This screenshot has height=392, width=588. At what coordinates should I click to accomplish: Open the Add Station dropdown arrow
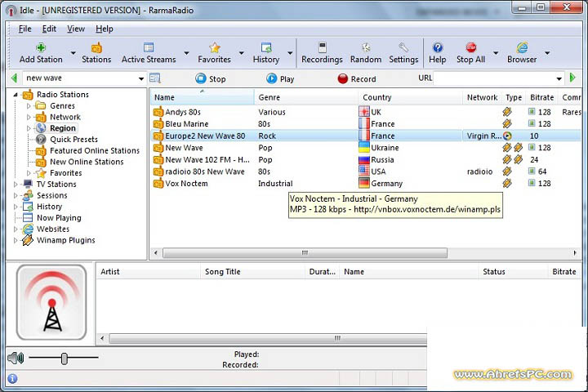73,53
